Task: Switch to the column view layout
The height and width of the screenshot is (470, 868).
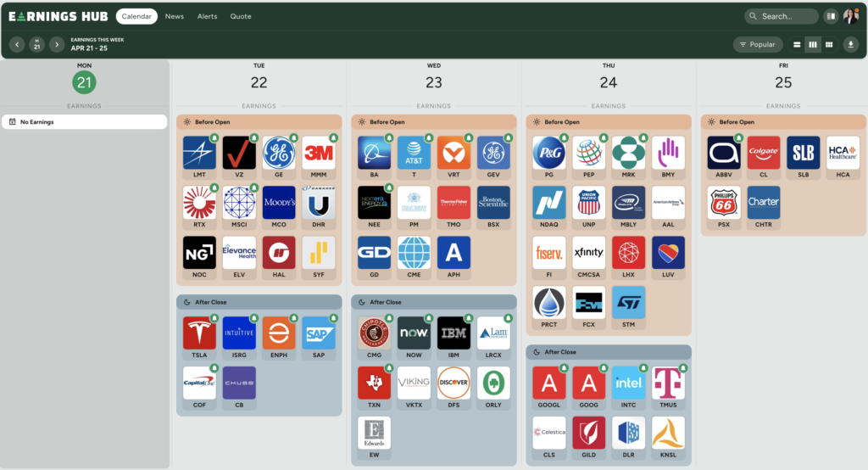Action: pyautogui.click(x=813, y=44)
